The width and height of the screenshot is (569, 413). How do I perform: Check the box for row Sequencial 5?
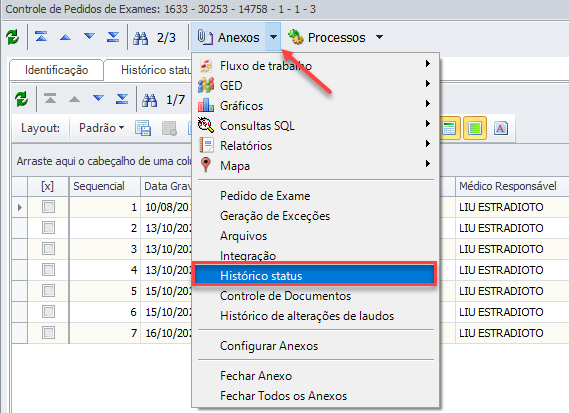[x=48, y=291]
